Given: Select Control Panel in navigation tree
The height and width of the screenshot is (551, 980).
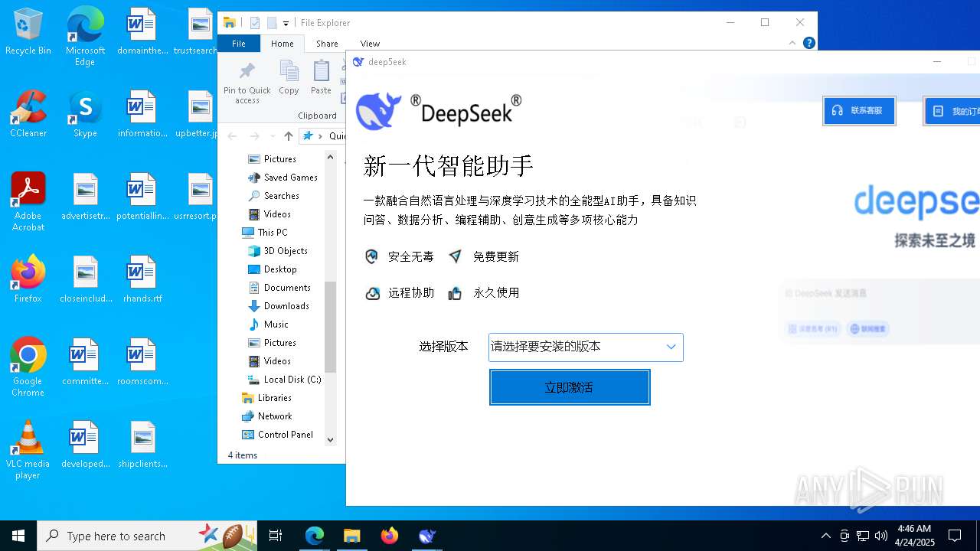Looking at the screenshot, I should 277,435.
